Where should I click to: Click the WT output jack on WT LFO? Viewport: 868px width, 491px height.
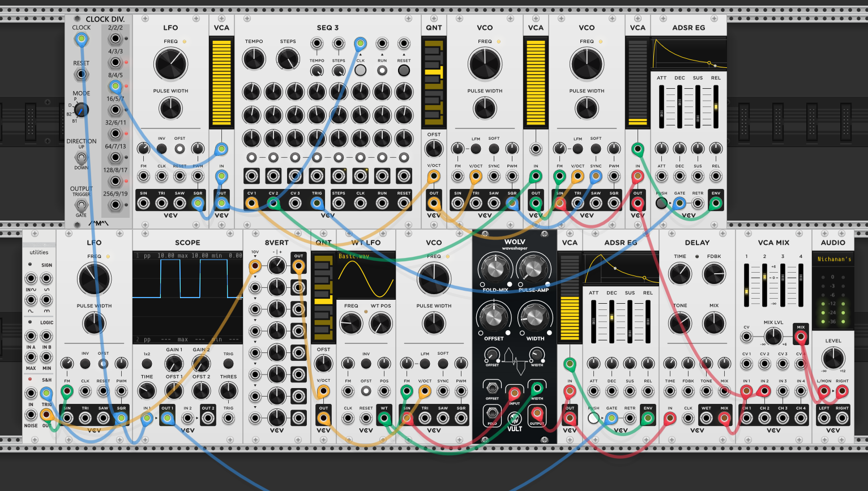pos(384,419)
